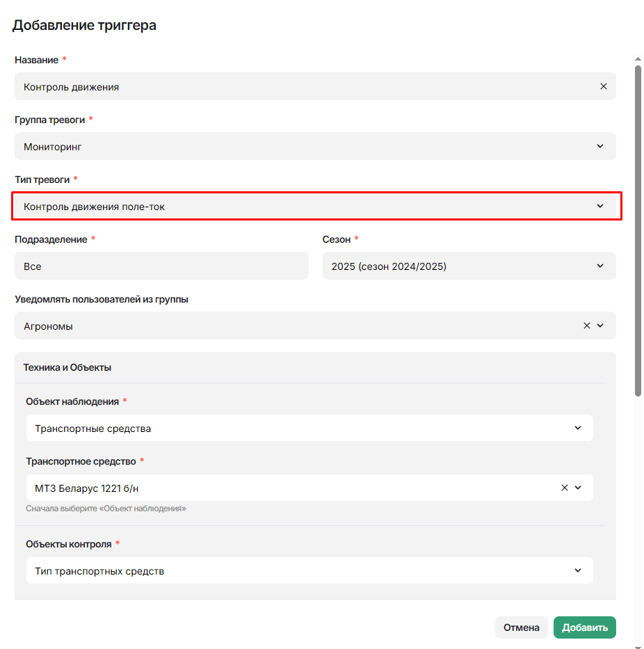Screen dimensions: 644x649
Task: Clear the Название field with the X icon
Action: coord(603,87)
